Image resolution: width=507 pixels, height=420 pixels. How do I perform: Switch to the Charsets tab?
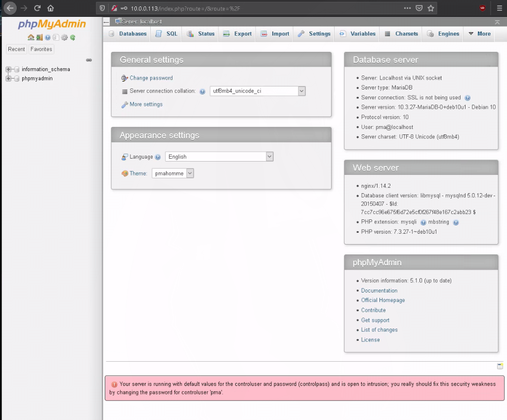[401, 34]
